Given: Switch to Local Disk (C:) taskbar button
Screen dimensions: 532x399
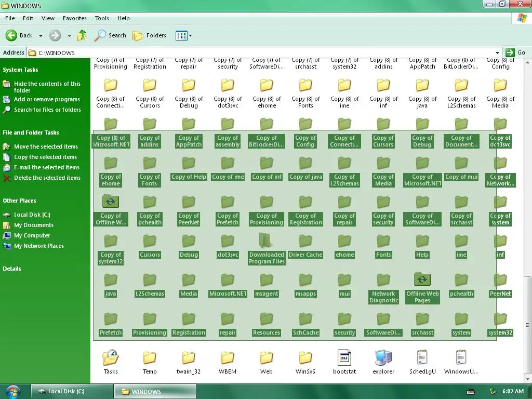Looking at the screenshot, I should coord(72,392).
